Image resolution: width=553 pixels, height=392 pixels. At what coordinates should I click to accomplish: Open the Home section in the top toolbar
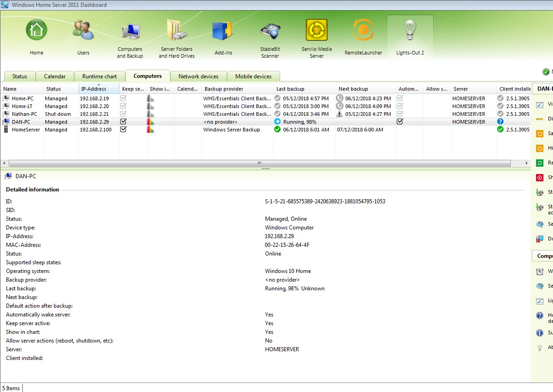37,38
